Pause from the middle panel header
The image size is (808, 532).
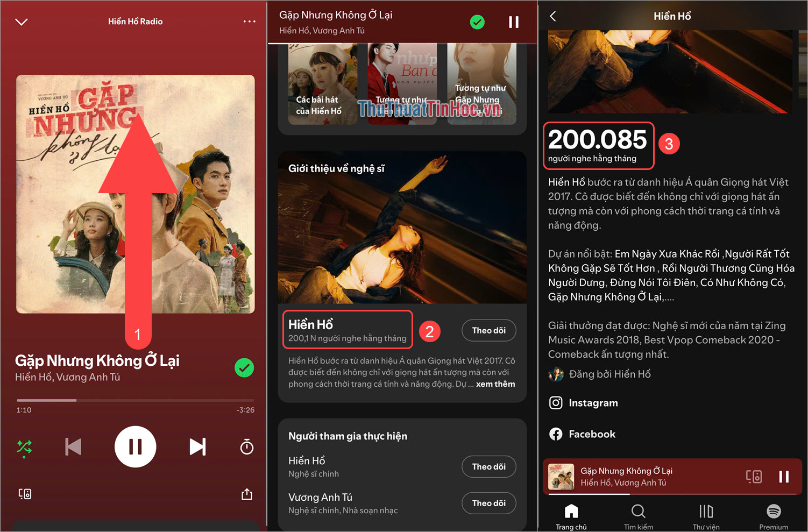[514, 22]
